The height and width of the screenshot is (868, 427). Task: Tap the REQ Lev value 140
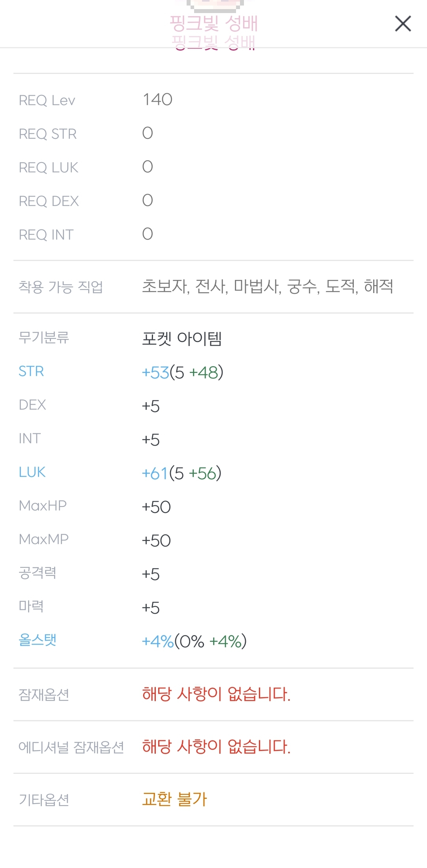tap(157, 100)
